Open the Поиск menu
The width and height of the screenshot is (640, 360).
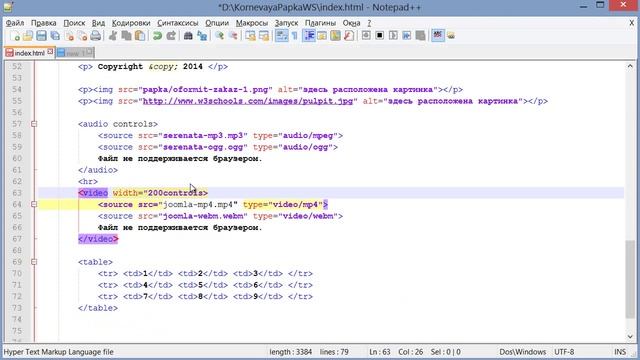click(x=74, y=23)
